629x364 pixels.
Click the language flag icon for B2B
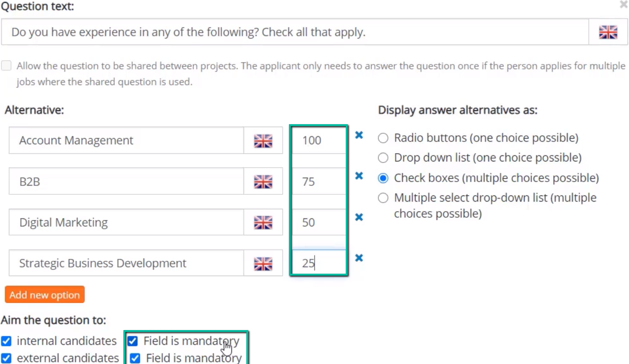point(263,182)
